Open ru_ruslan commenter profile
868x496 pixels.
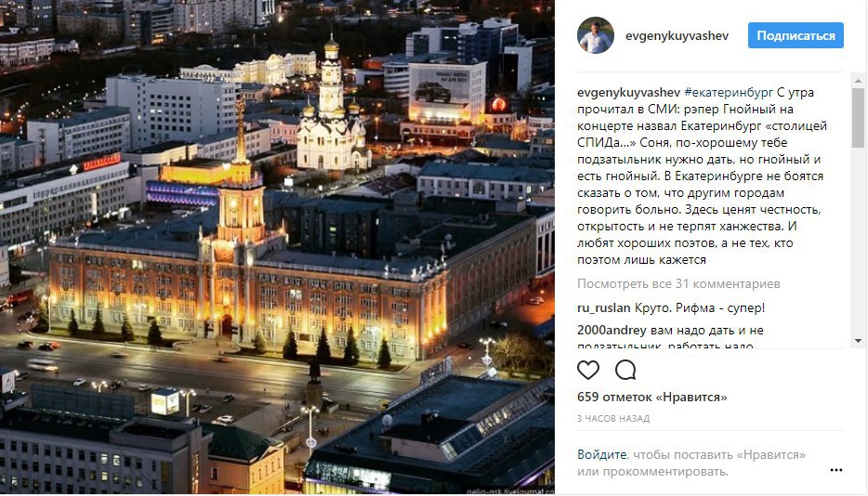click(x=603, y=307)
